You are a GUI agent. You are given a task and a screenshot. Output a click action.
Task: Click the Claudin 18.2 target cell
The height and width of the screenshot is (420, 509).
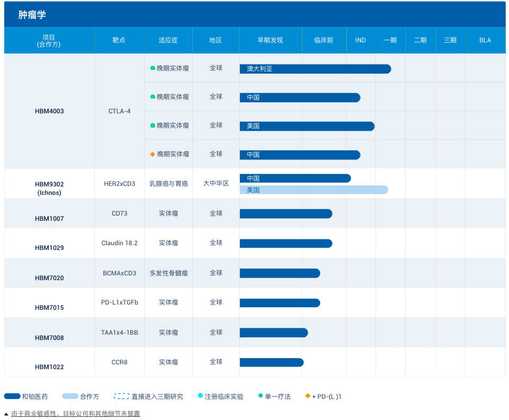[120, 243]
